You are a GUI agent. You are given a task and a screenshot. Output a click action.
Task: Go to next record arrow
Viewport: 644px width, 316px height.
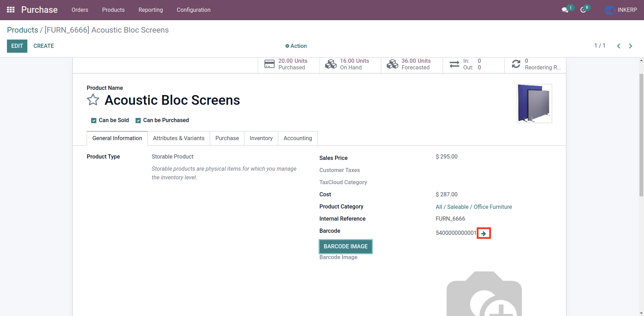[x=630, y=46]
